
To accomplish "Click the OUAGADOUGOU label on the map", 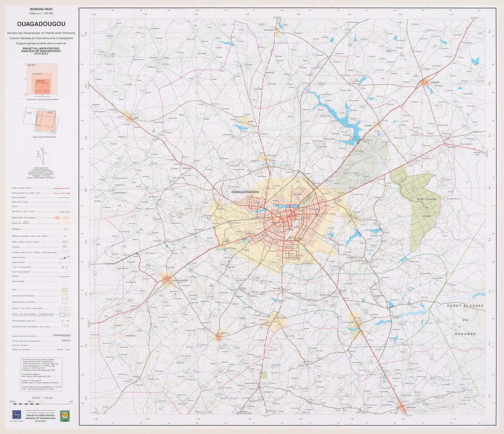I will pos(245,192).
